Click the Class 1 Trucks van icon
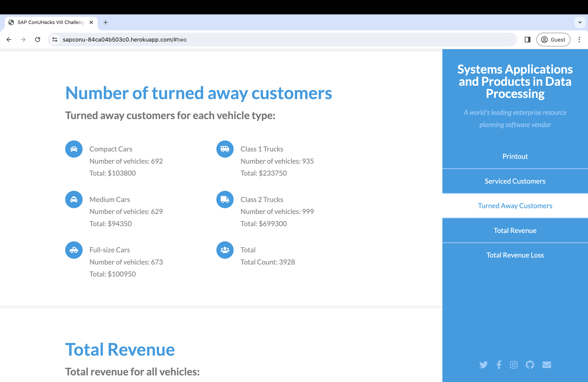Image resolution: width=588 pixels, height=382 pixels. pyautogui.click(x=225, y=149)
